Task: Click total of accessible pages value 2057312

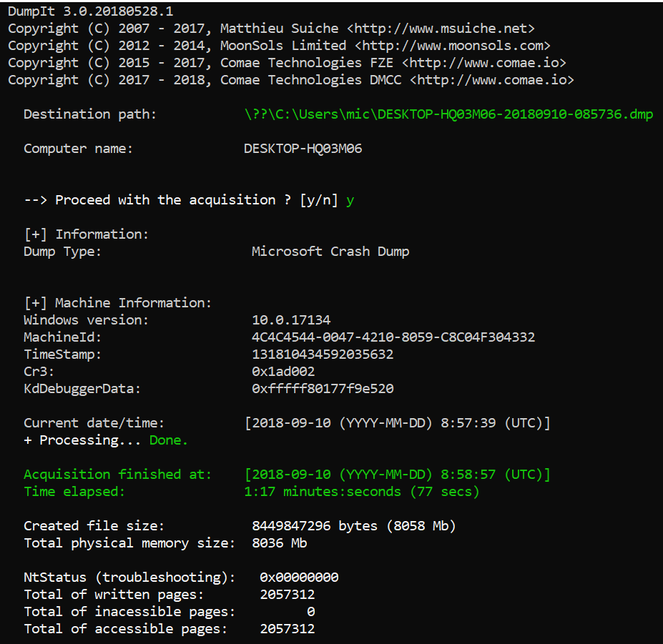Action: (287, 629)
